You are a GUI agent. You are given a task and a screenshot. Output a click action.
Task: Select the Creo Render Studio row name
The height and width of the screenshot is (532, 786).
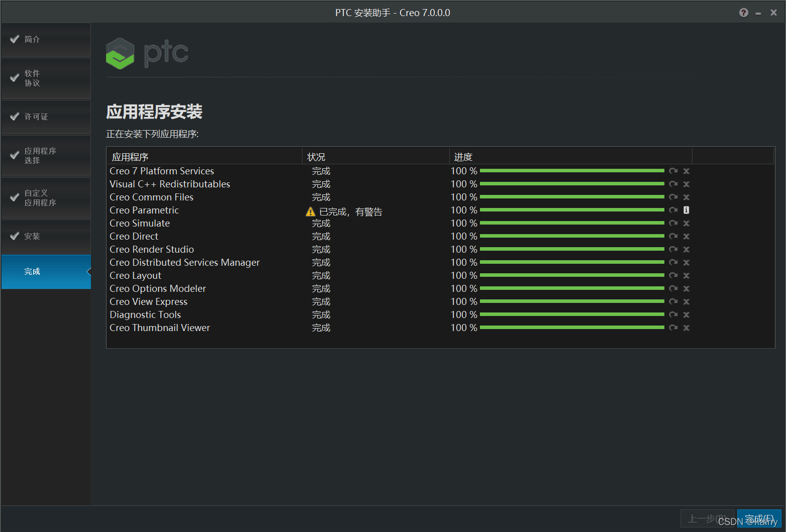152,250
